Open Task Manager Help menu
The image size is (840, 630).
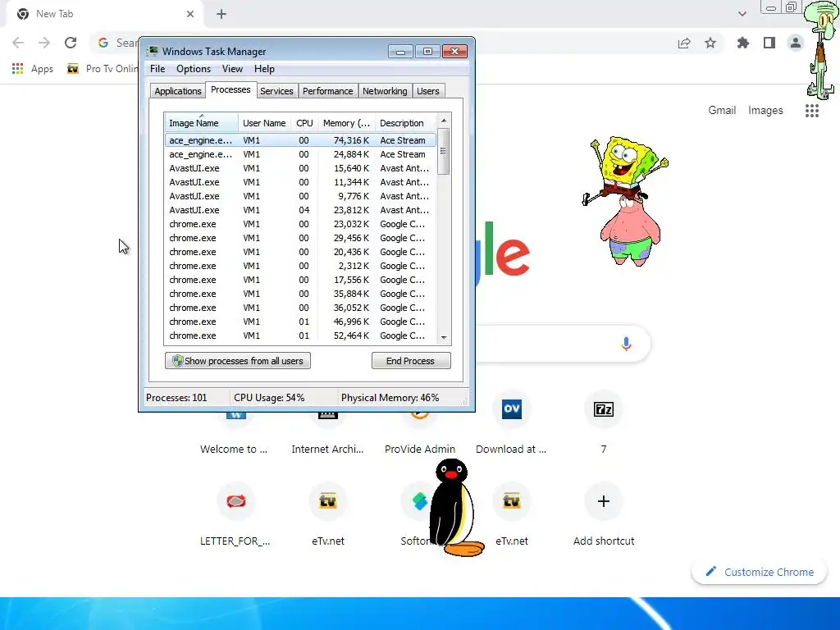coord(264,69)
